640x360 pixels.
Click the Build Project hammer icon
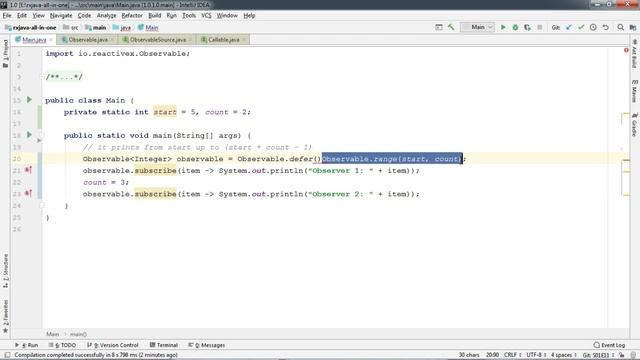pyautogui.click(x=451, y=27)
